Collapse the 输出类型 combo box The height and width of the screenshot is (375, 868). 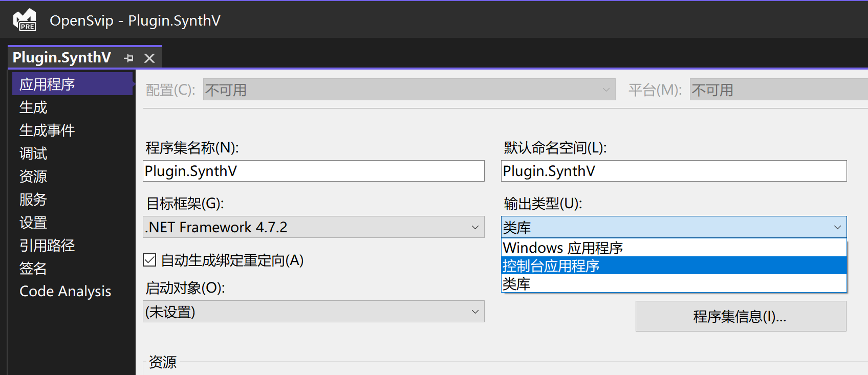click(x=674, y=227)
